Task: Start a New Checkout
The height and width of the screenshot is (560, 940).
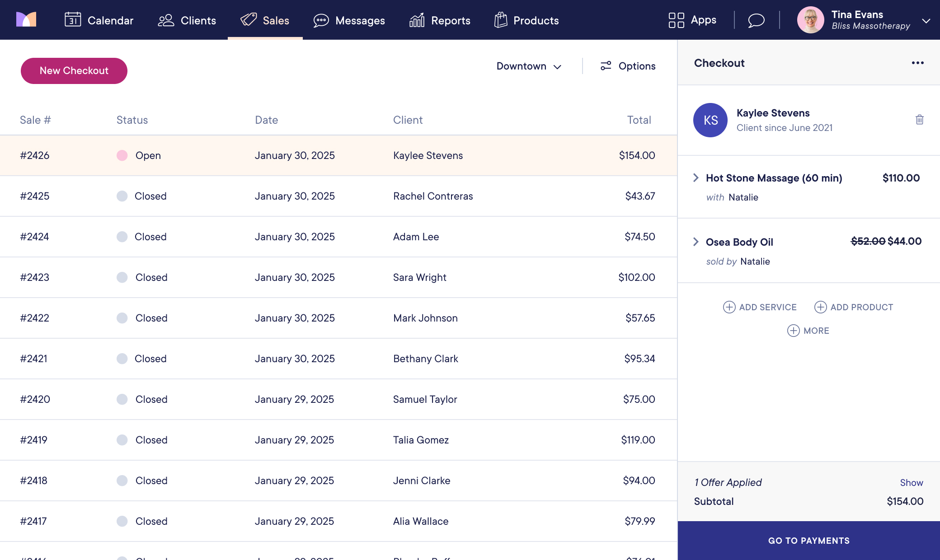Action: (x=74, y=70)
